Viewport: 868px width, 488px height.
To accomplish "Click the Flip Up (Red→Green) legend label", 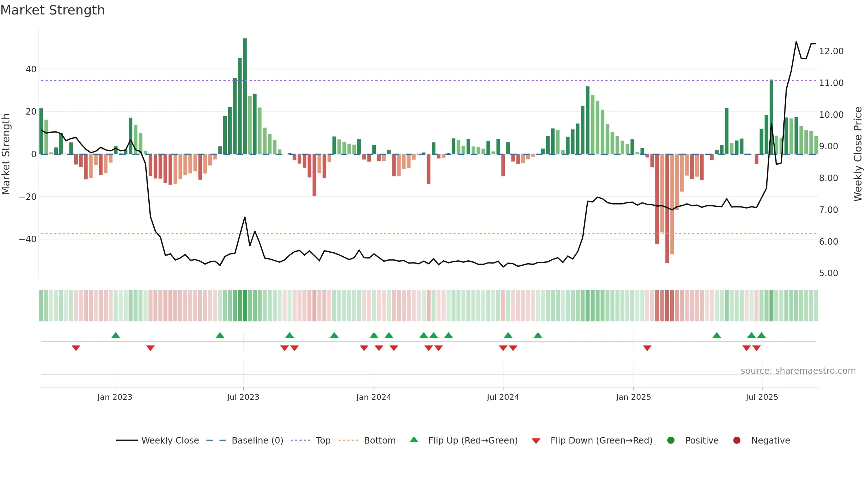I will pyautogui.click(x=473, y=440).
